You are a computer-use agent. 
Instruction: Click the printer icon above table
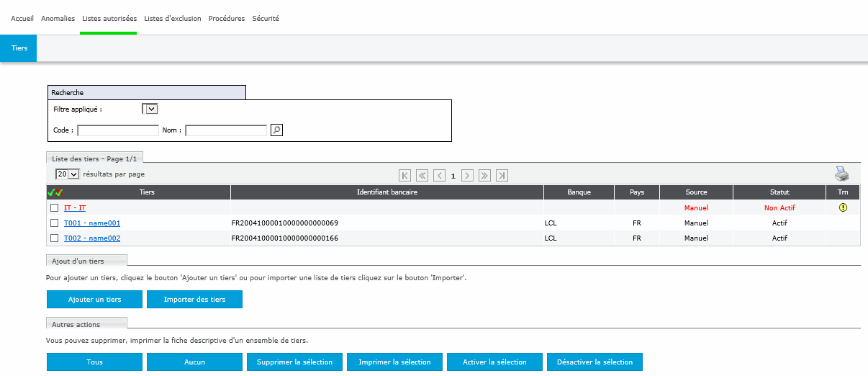(x=841, y=174)
